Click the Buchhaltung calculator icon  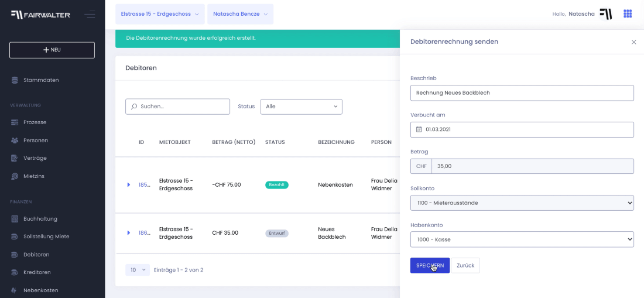pyautogui.click(x=15, y=219)
